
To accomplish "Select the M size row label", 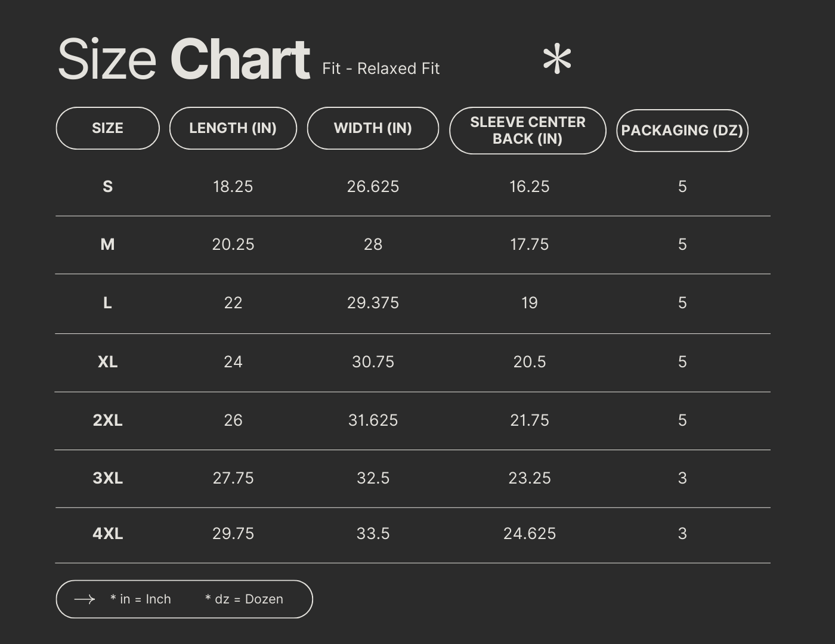I will coord(107,244).
